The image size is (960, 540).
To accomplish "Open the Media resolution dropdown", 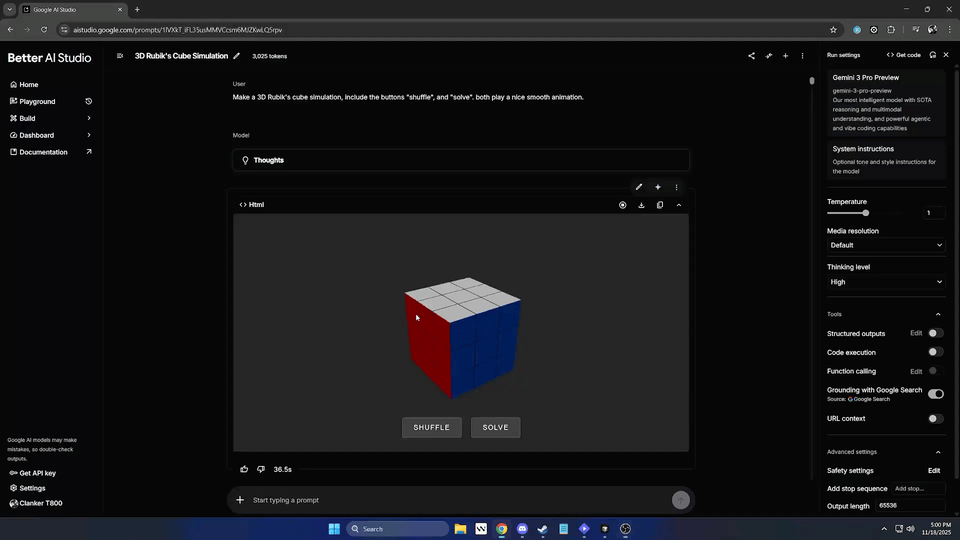I will (885, 245).
